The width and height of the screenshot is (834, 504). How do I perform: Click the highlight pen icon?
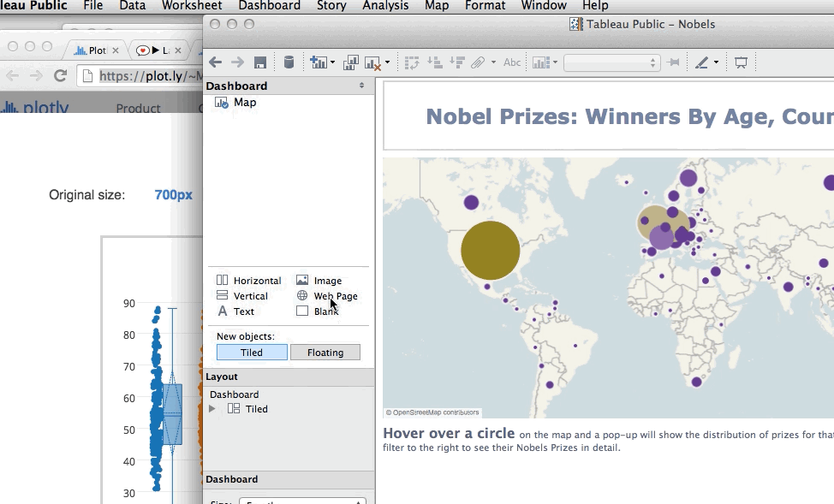[x=701, y=62]
